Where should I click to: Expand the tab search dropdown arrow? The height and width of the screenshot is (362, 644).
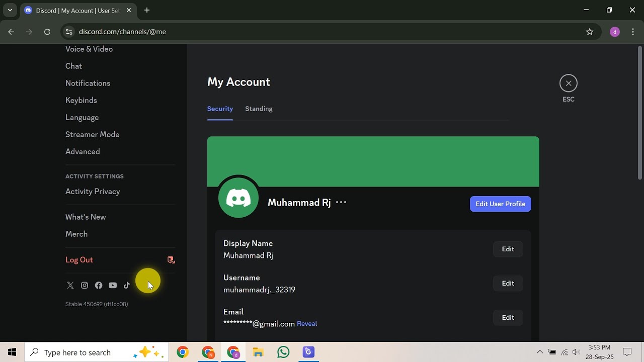point(10,10)
